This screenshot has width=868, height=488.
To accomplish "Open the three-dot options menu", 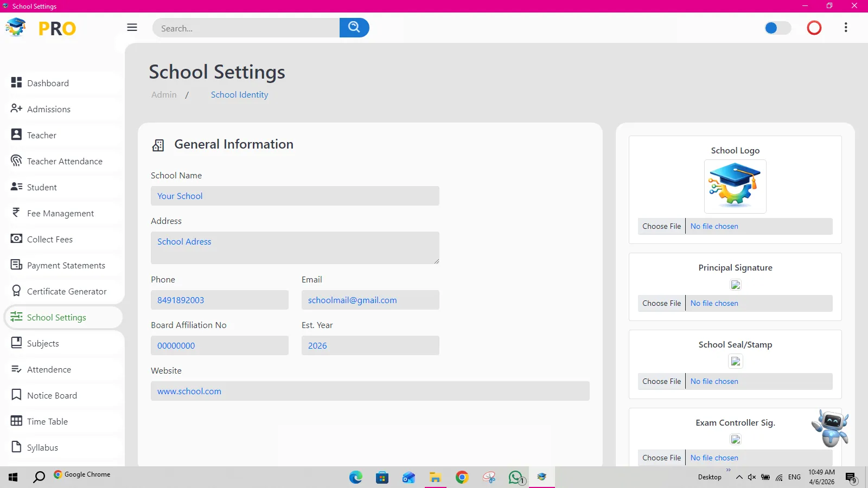I will (x=846, y=28).
